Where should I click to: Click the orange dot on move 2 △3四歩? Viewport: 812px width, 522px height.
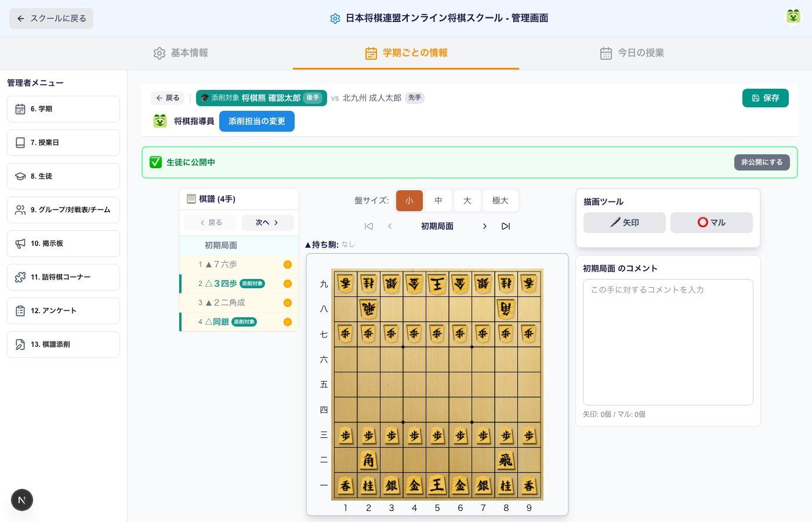point(287,284)
